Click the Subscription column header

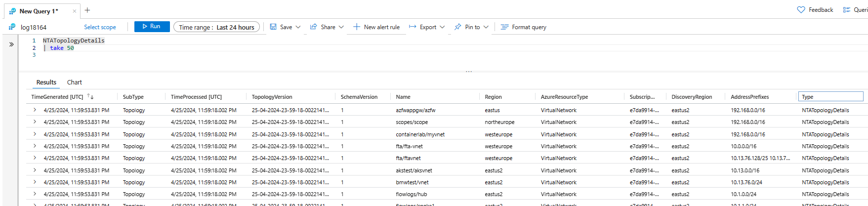point(642,97)
